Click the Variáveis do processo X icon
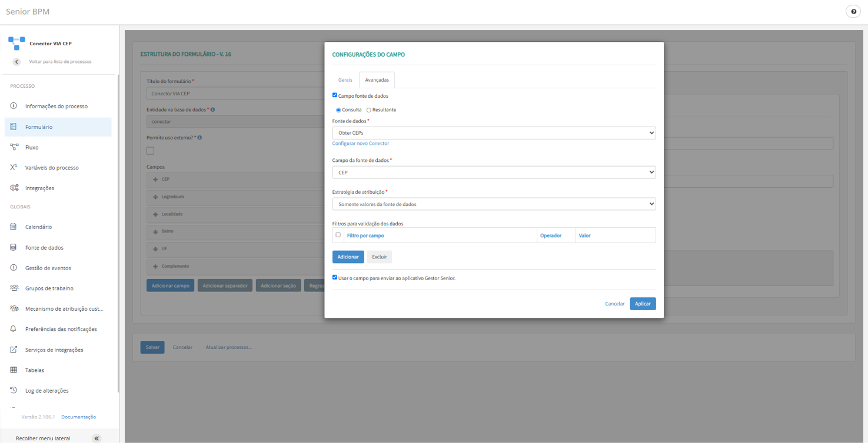This screenshot has width=868, height=445. tap(14, 167)
